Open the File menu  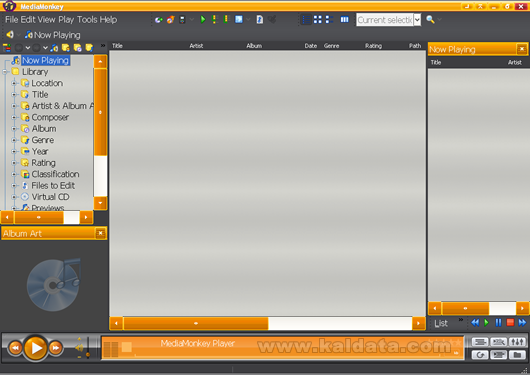coord(12,20)
